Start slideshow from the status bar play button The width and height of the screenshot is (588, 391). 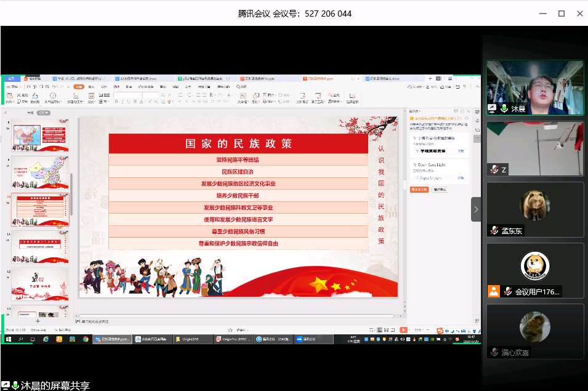[403, 330]
